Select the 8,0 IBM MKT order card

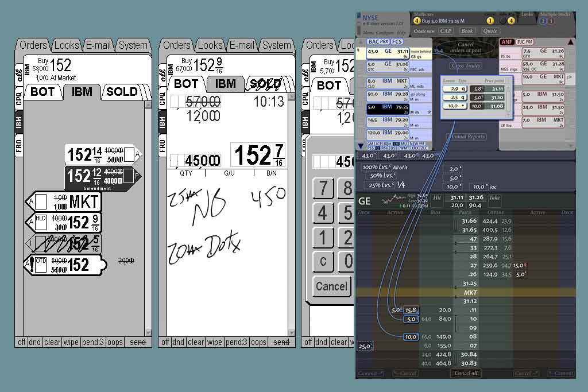point(388,83)
